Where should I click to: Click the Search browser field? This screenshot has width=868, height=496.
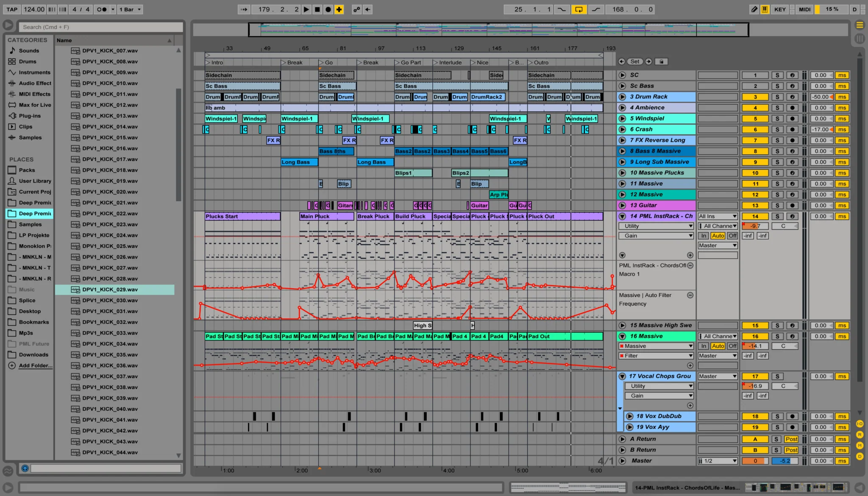101,27
